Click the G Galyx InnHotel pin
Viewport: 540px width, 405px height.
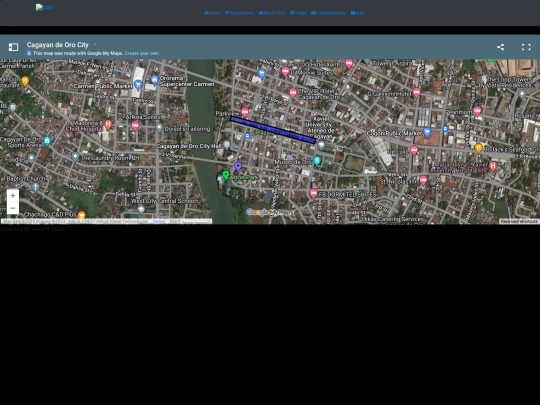coord(416,92)
